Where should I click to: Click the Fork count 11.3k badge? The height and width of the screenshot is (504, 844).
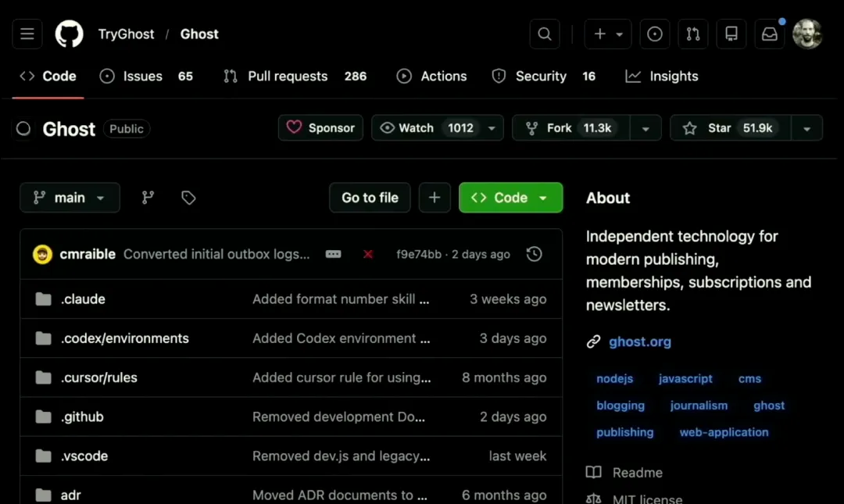[x=598, y=128]
